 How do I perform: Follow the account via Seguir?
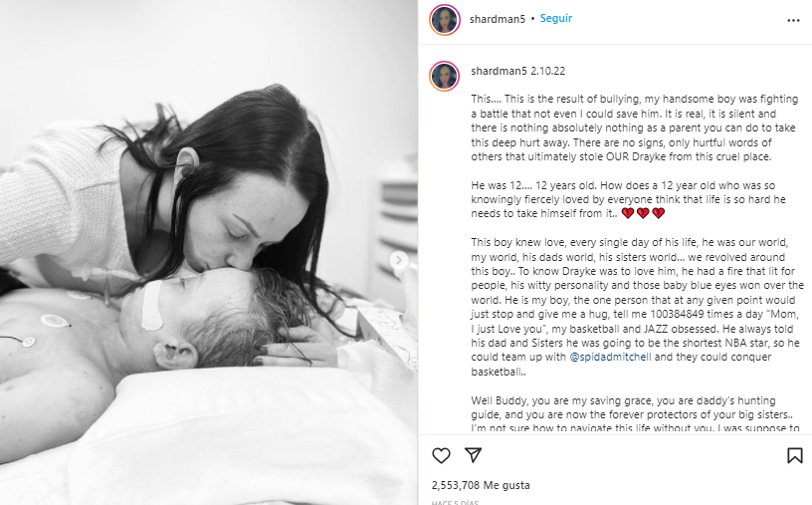[555, 18]
